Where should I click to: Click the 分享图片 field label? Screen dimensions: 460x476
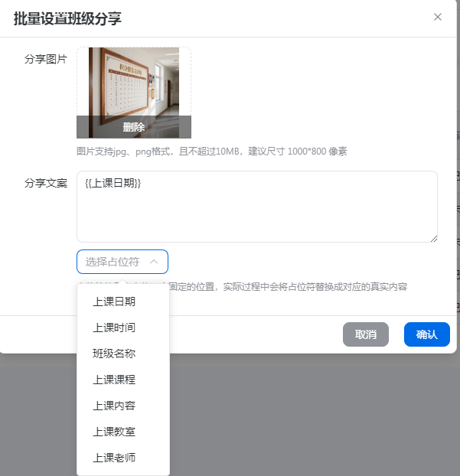(46, 59)
